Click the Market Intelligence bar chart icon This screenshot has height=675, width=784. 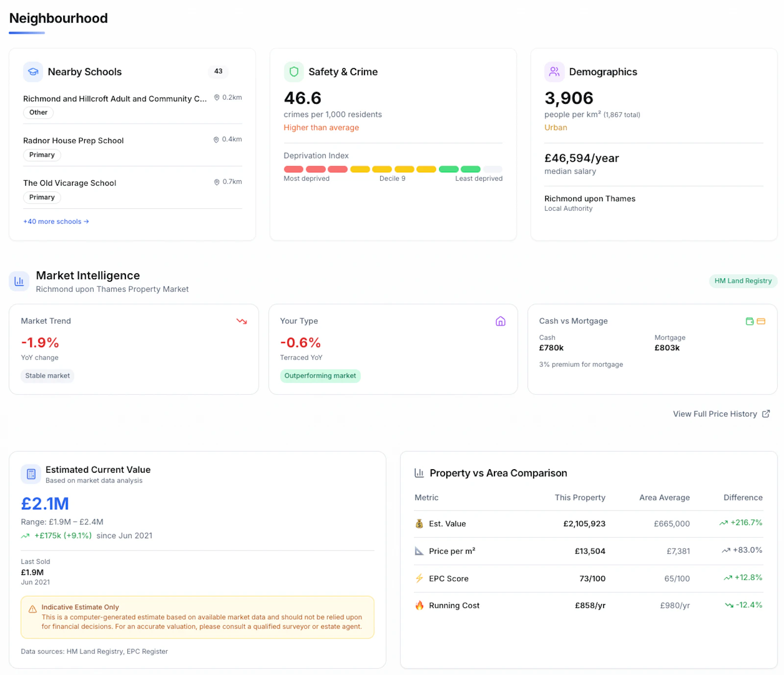click(19, 281)
